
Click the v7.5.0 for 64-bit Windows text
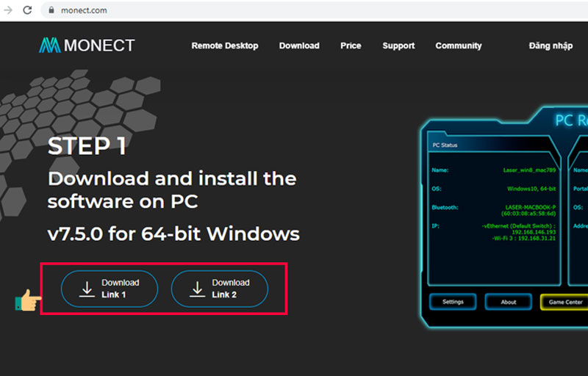[173, 234]
